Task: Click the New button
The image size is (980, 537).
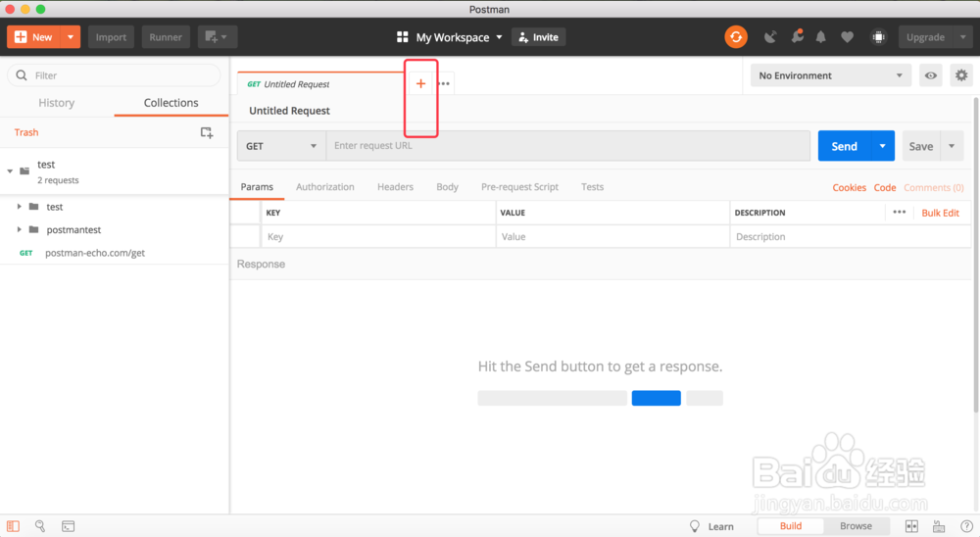Action: coord(33,37)
